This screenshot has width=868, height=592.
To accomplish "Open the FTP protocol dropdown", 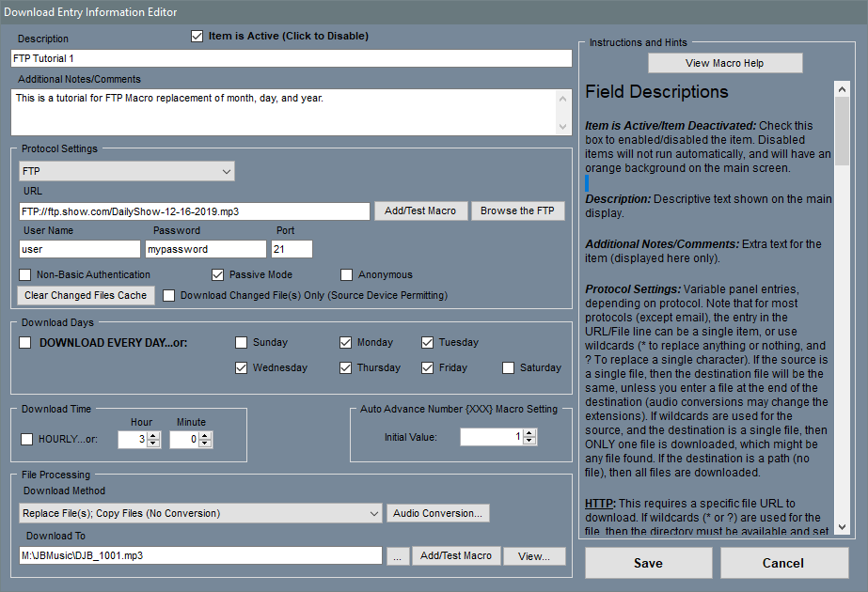I will point(226,172).
